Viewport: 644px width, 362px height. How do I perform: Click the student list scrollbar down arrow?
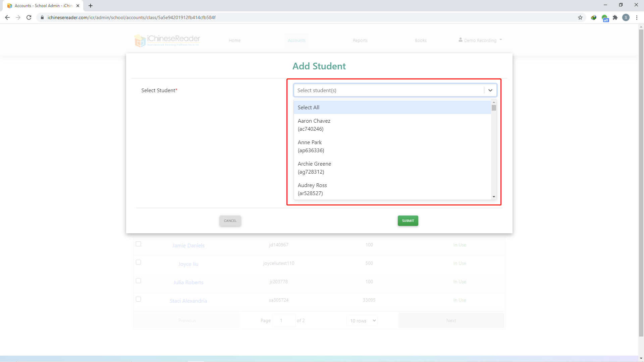pyautogui.click(x=494, y=197)
